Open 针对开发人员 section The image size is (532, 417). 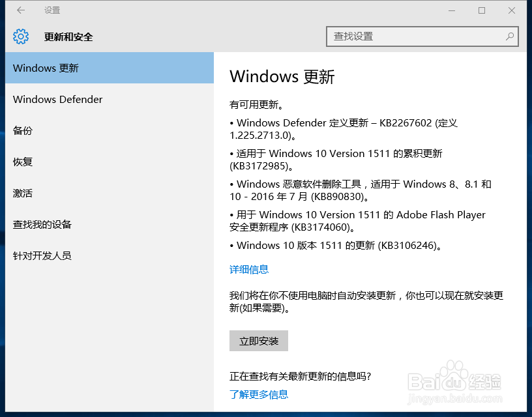click(x=110, y=255)
